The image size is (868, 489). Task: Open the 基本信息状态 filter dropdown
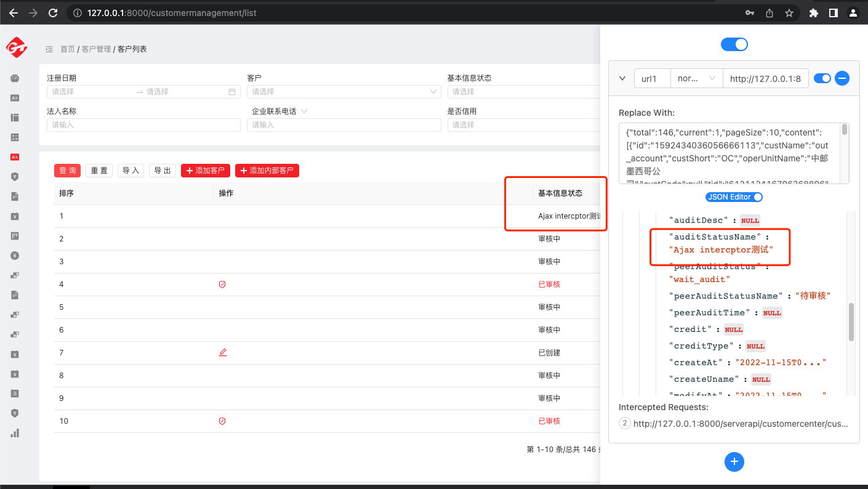(x=523, y=92)
